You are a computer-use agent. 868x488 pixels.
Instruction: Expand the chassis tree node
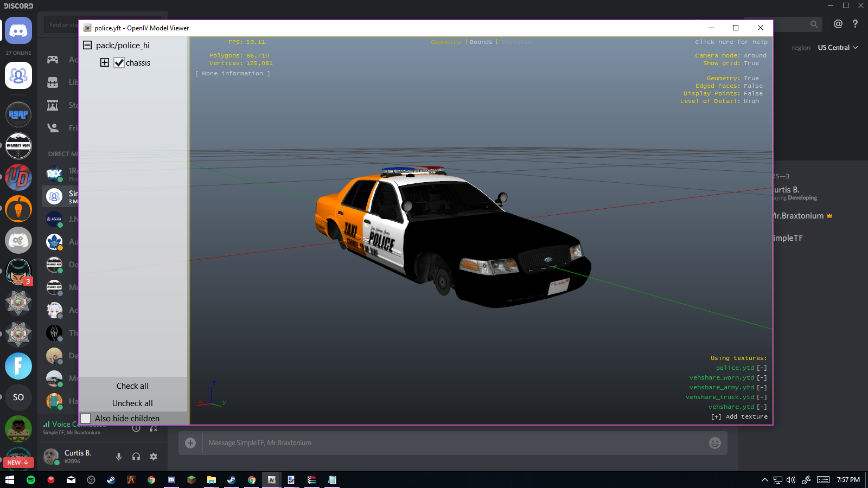click(105, 63)
